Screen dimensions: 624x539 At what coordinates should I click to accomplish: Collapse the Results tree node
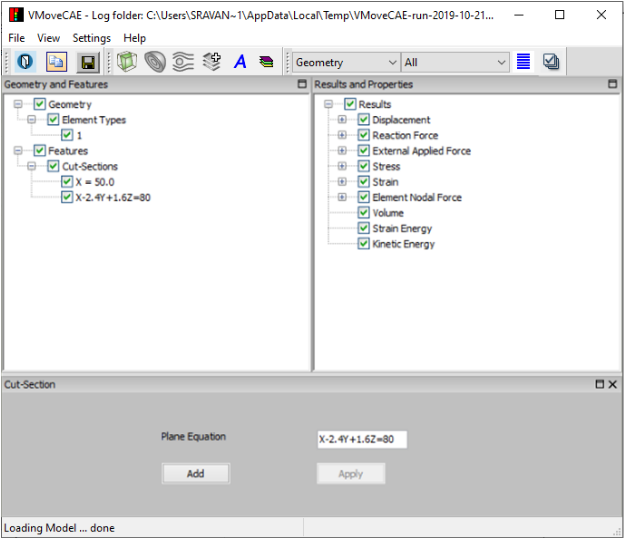point(328,104)
